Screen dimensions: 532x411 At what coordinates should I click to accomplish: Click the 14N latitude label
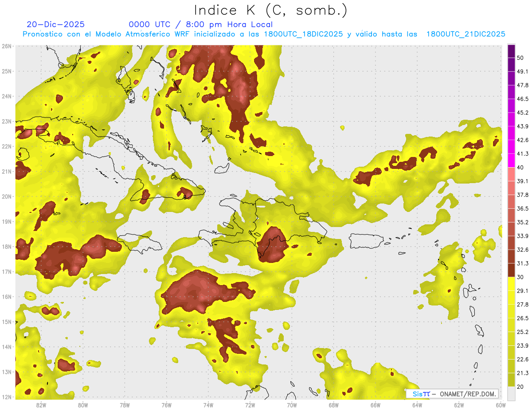(6, 347)
